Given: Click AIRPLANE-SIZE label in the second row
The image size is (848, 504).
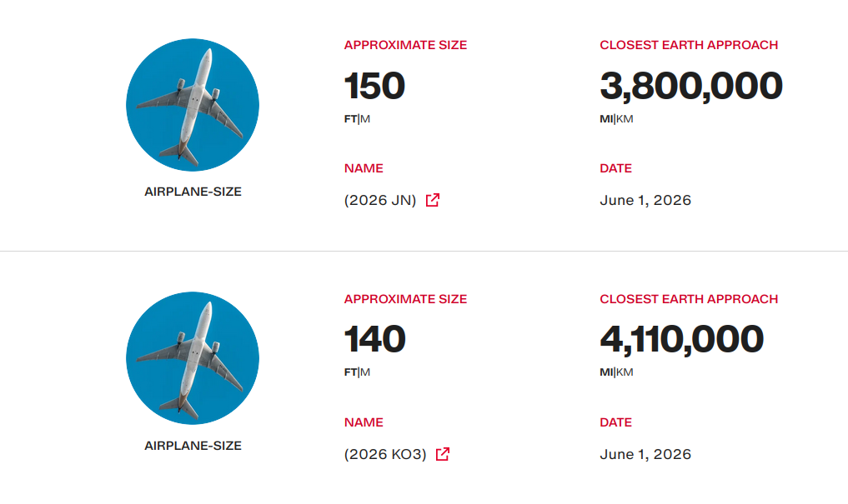Looking at the screenshot, I should pos(193,446).
